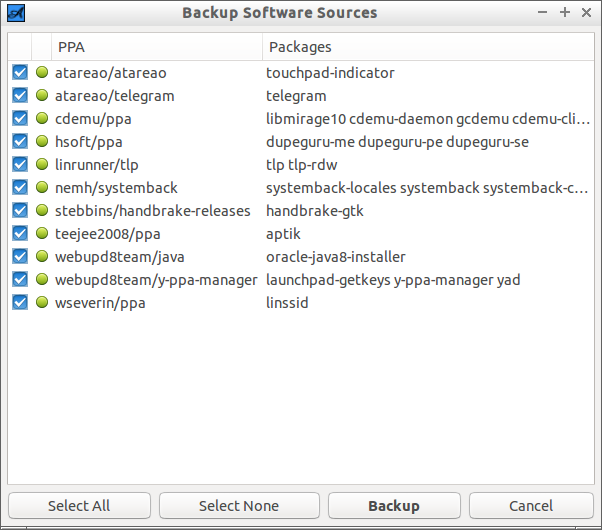This screenshot has width=602, height=530.
Task: Cancel the backup dialog
Action: (x=531, y=505)
